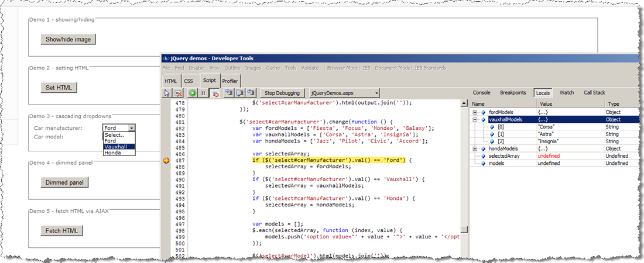Click the Type column header in Locals
Viewport: 644px width, 263px height.
622,104
